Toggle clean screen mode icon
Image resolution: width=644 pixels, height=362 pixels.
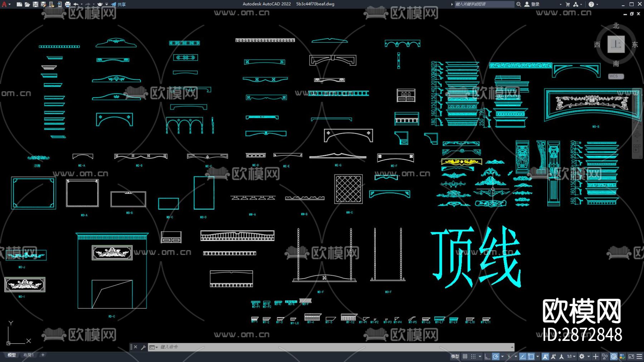631,356
